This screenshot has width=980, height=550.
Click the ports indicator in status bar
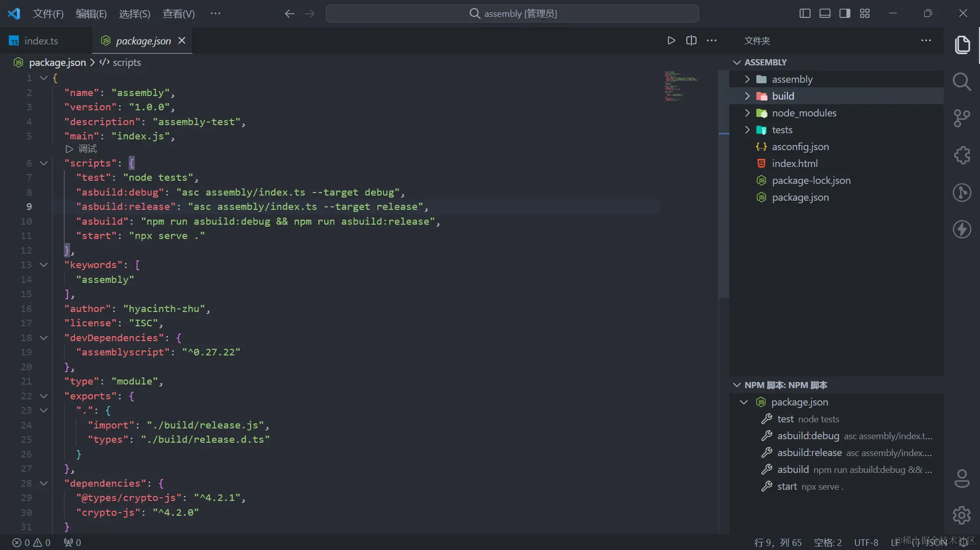(73, 542)
